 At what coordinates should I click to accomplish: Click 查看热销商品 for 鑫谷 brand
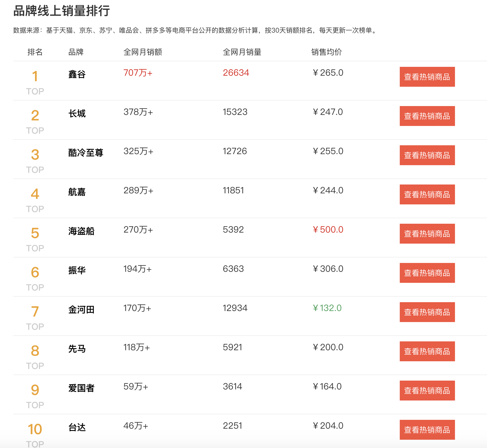tap(427, 77)
